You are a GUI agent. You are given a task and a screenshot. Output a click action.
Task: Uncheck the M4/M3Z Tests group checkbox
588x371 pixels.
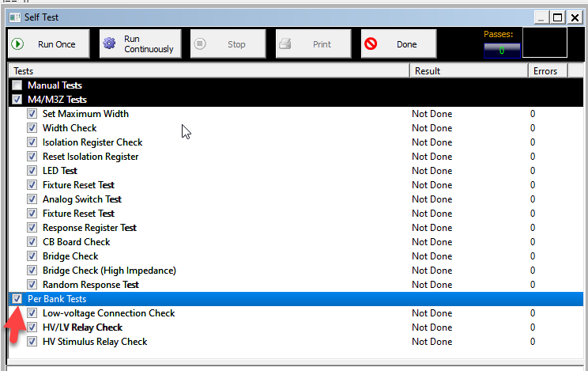click(17, 100)
